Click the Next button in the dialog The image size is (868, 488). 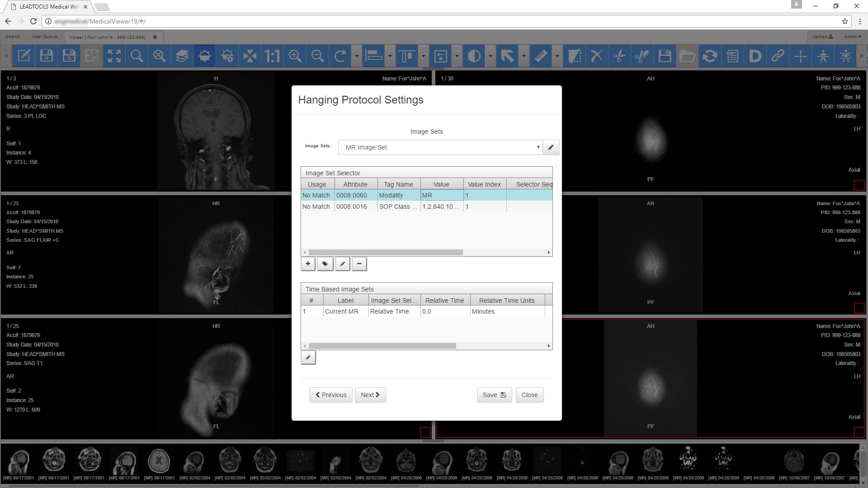(370, 394)
